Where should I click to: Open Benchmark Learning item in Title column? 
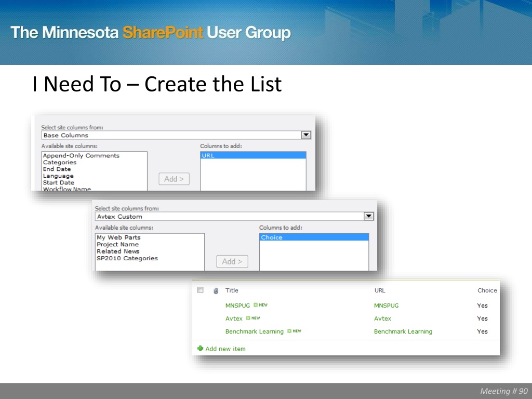[x=255, y=331]
